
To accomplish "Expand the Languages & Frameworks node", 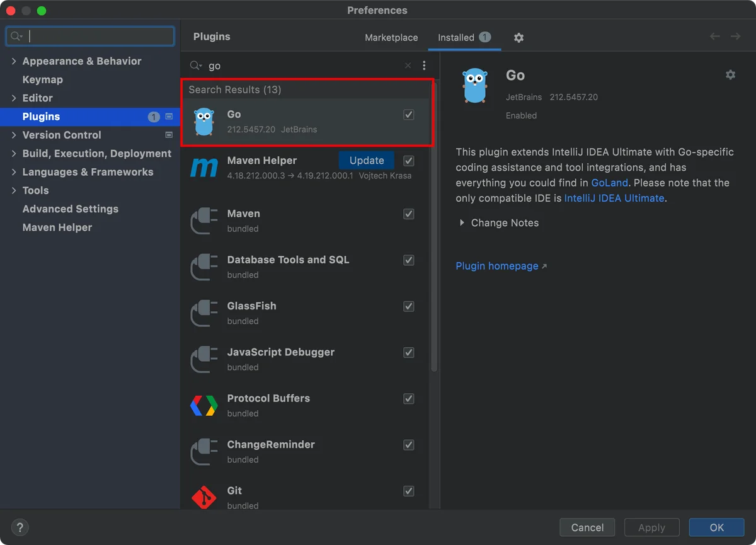I will coord(14,172).
